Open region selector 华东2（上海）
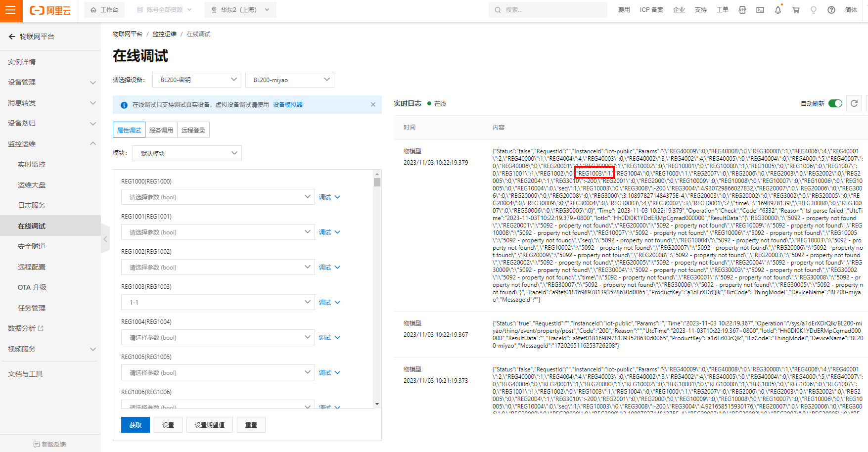The width and height of the screenshot is (868, 452). click(x=240, y=10)
